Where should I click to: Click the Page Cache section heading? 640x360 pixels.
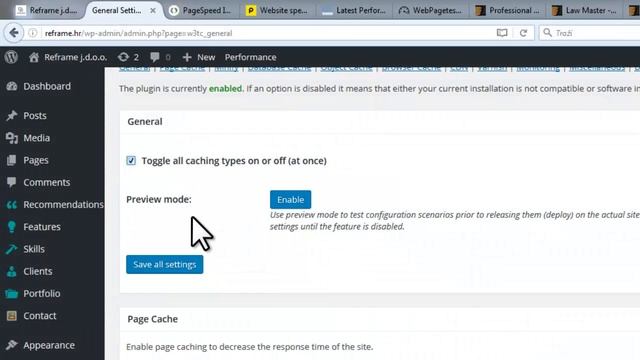coord(152,319)
